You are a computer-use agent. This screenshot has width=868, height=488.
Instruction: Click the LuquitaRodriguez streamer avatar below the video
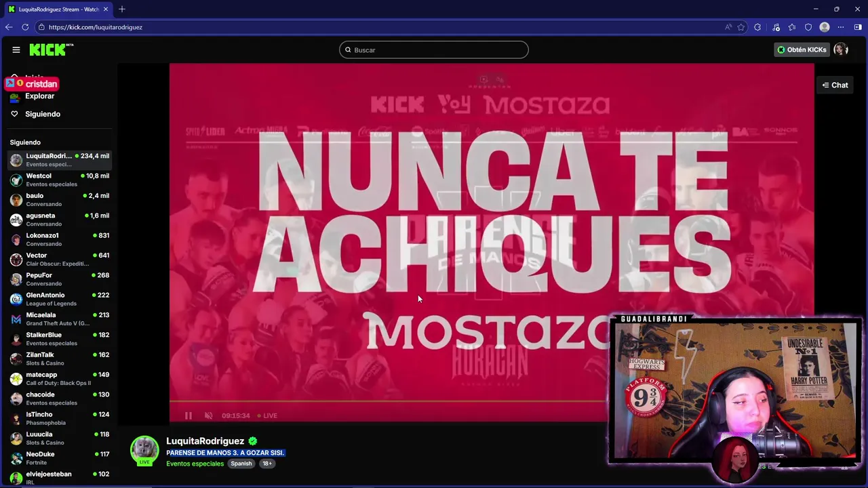tap(144, 450)
